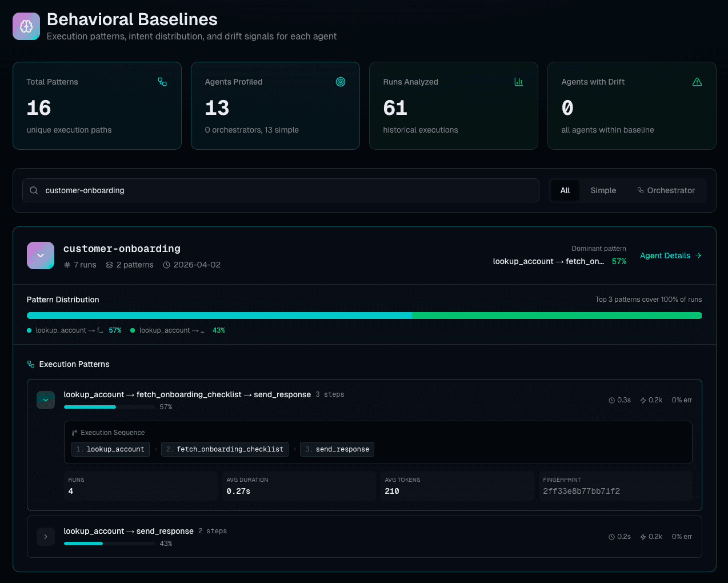
Task: Click the Total Patterns card icon
Action: pos(162,82)
